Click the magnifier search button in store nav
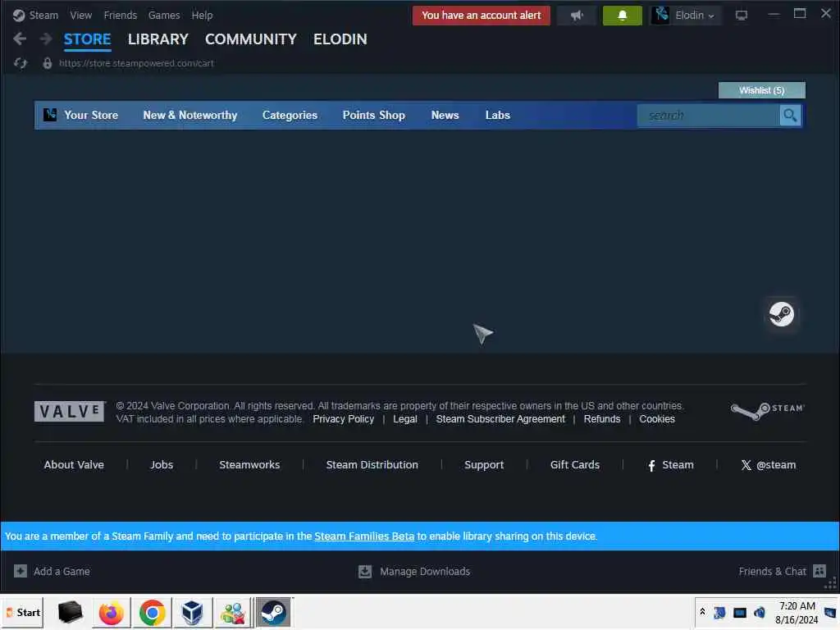The width and height of the screenshot is (840, 630). pos(790,115)
